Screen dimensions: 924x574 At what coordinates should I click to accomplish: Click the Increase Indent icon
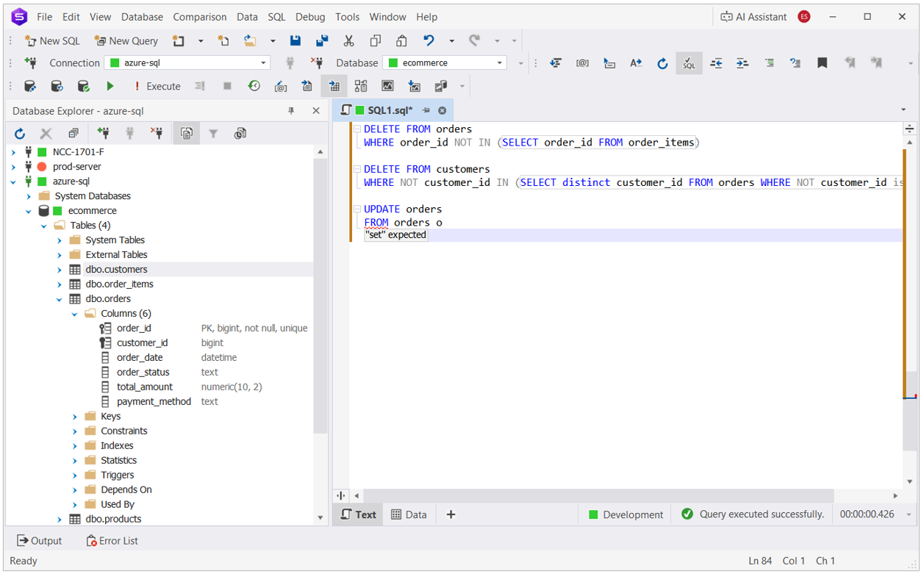coord(742,63)
